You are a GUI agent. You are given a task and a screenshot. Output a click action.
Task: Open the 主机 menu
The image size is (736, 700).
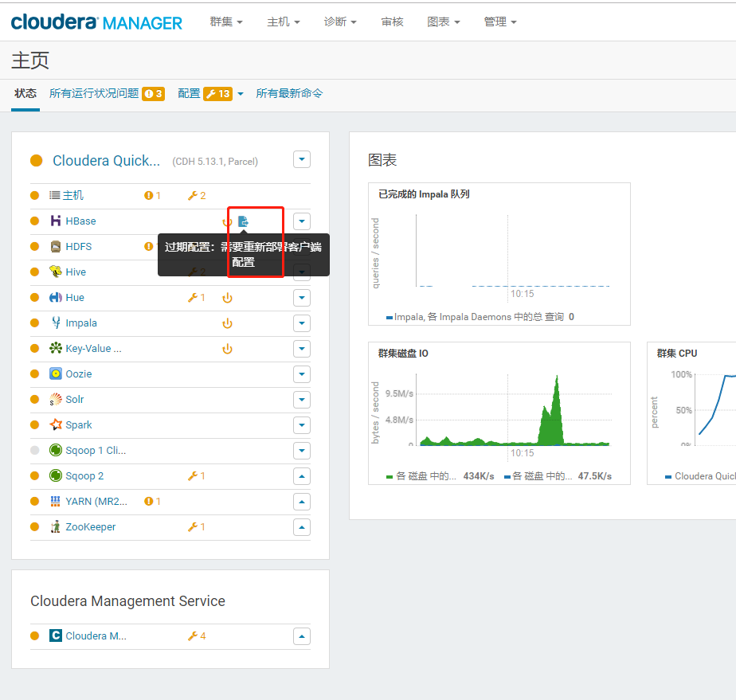(284, 22)
